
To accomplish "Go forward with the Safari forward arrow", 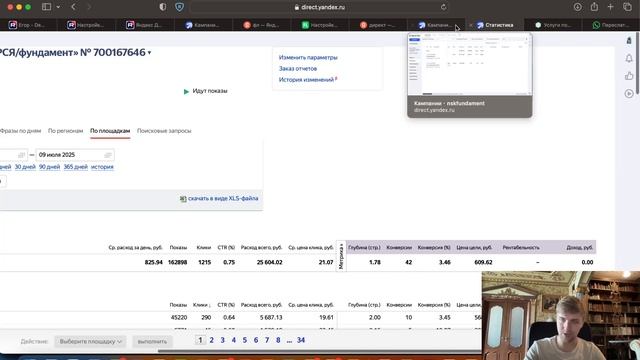I will click(89, 7).
